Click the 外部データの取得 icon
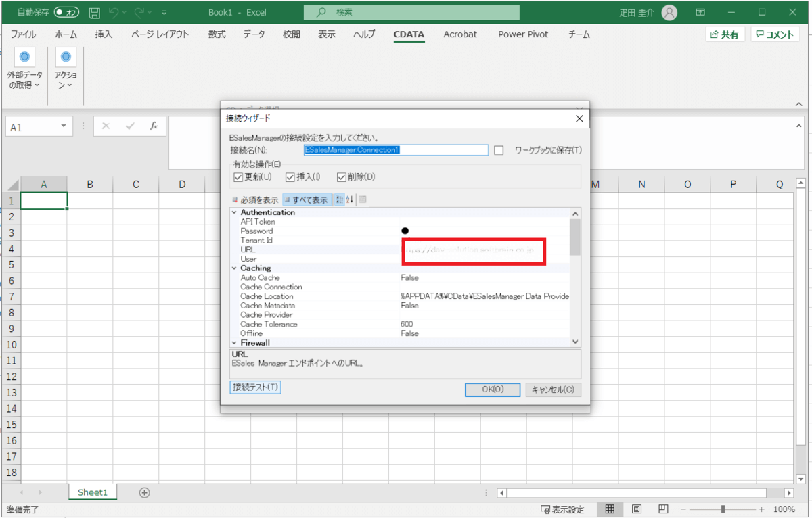 24,58
